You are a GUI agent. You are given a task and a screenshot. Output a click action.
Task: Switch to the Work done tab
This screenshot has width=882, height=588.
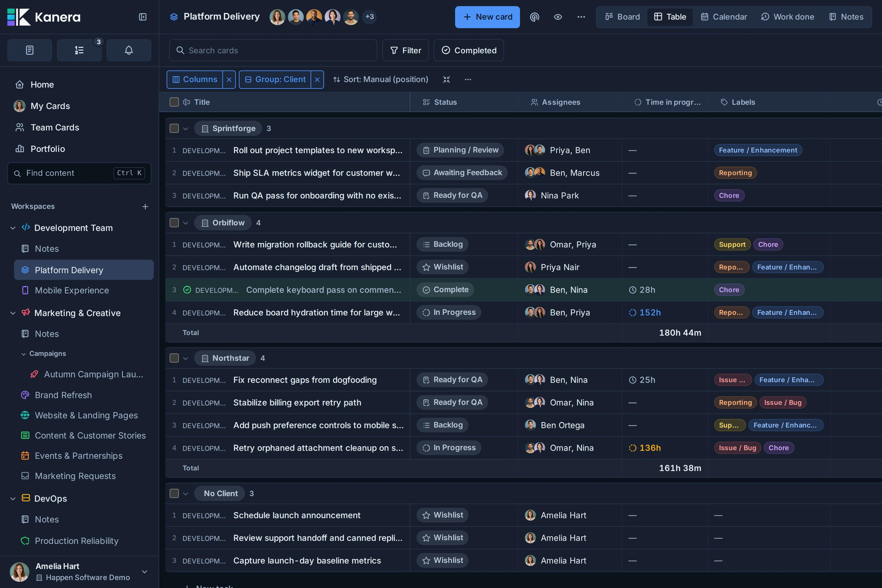(x=787, y=17)
